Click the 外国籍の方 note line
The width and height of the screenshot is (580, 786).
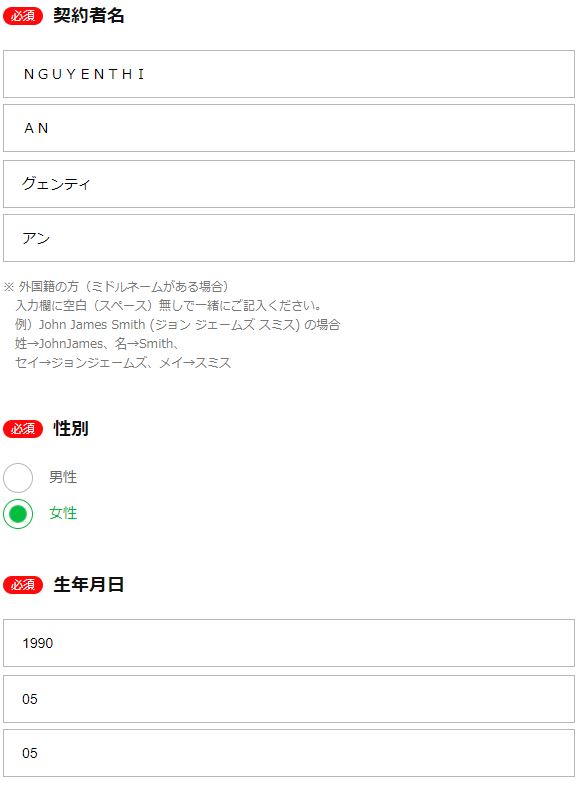(x=116, y=287)
